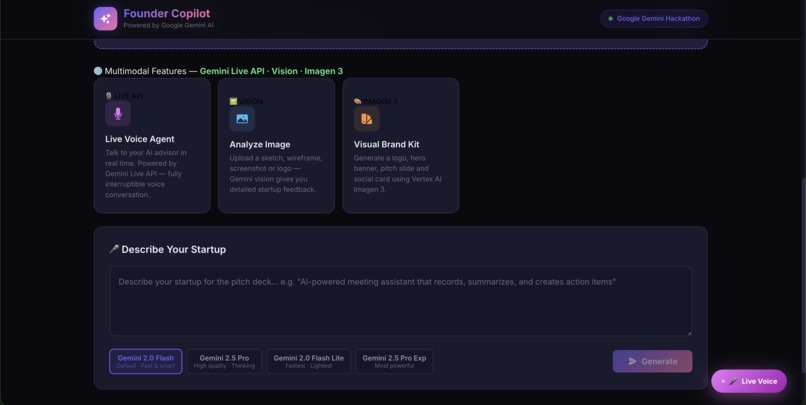Click the paper plane icon in Generate button
806x405 pixels.
point(632,361)
